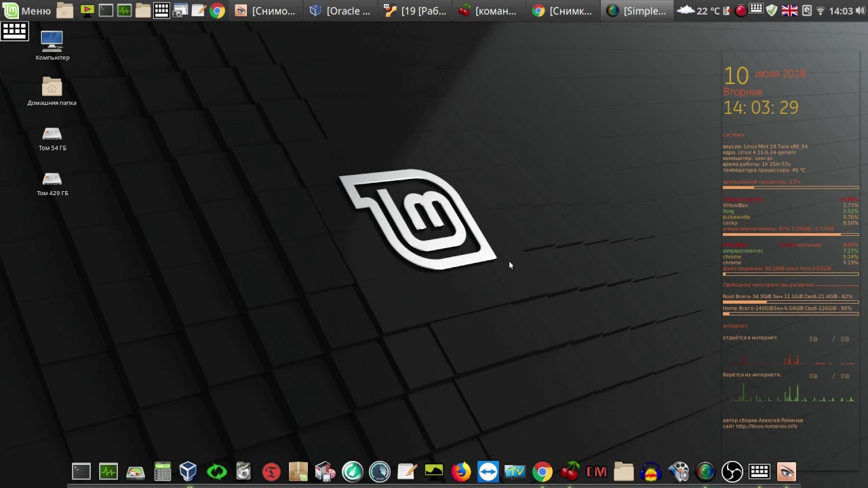The image size is (868, 488).
Task: Launch VirtualBox from the bottom dock
Action: pos(189,471)
